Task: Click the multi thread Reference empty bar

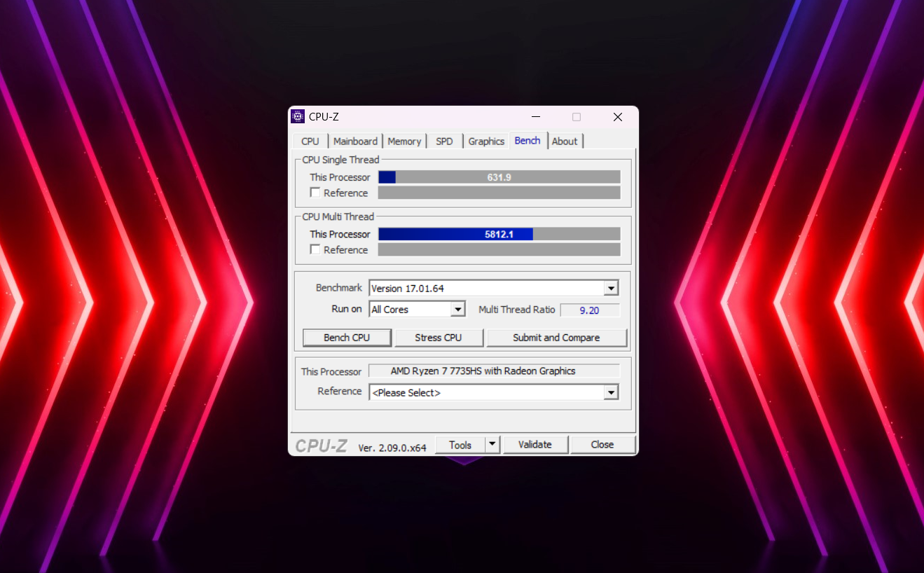Action: point(499,249)
